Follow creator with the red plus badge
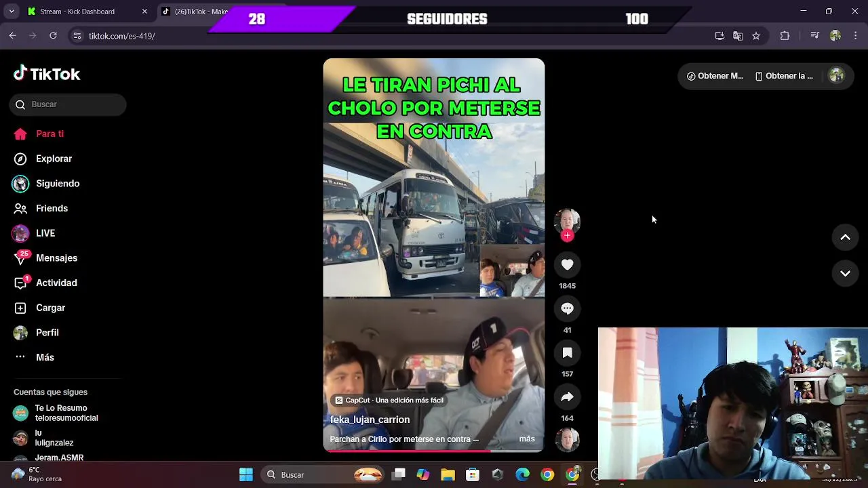 (568, 236)
